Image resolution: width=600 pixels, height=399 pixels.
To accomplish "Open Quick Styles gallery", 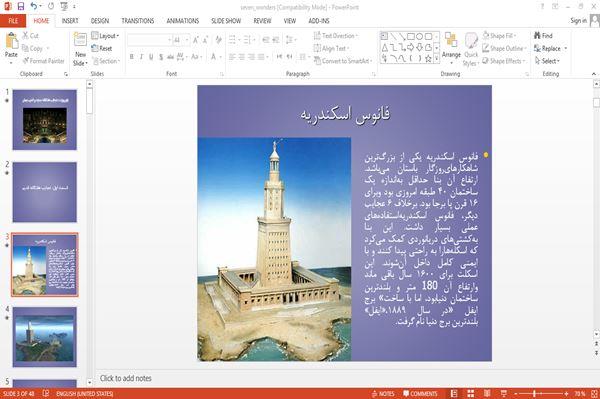I will [471, 50].
